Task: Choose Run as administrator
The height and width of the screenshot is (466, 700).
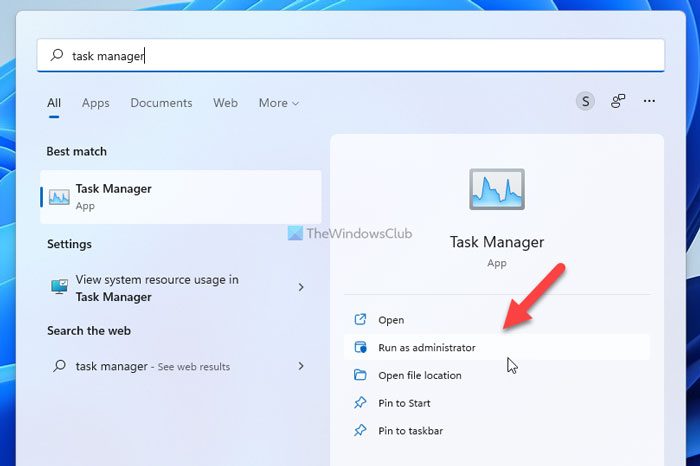Action: 496,347
